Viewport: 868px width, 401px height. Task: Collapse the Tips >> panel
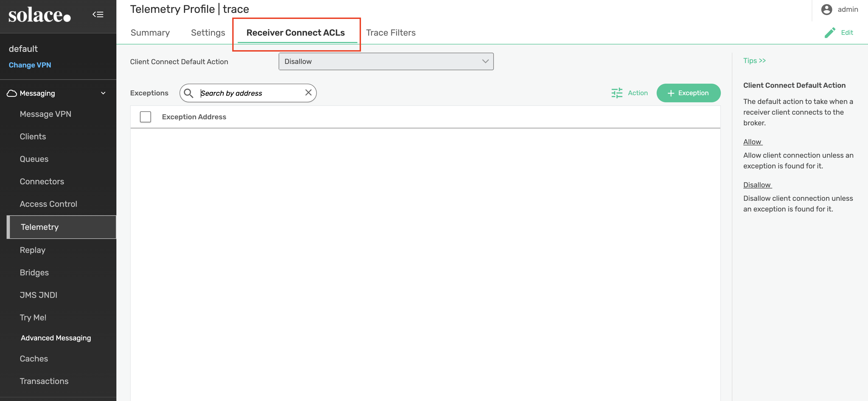point(754,61)
